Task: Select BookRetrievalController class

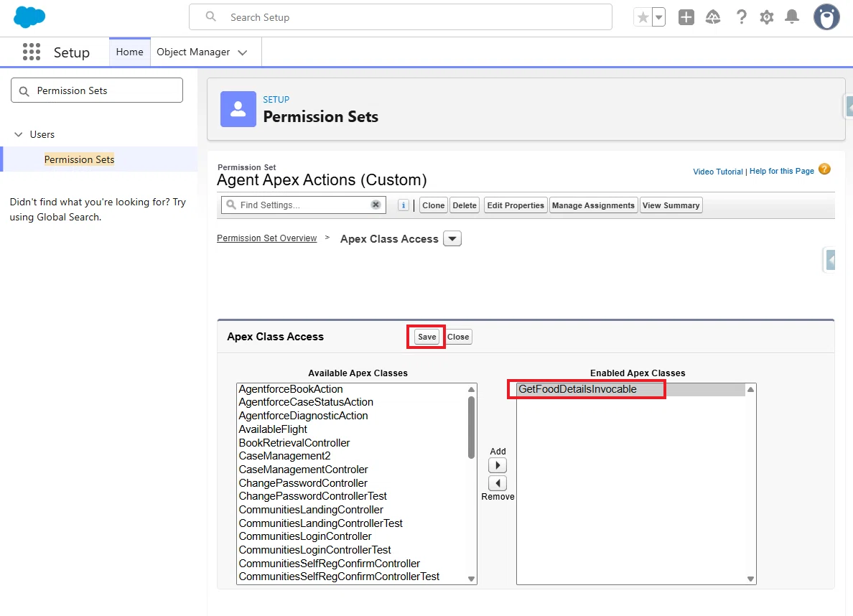Action: 353,443
